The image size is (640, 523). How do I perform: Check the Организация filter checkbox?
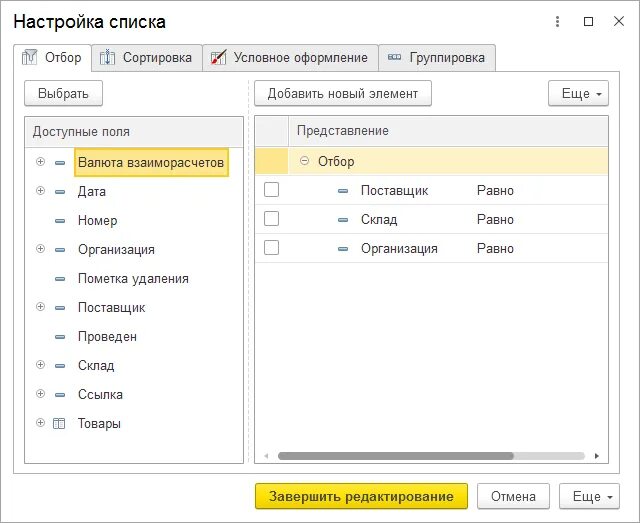(271, 248)
